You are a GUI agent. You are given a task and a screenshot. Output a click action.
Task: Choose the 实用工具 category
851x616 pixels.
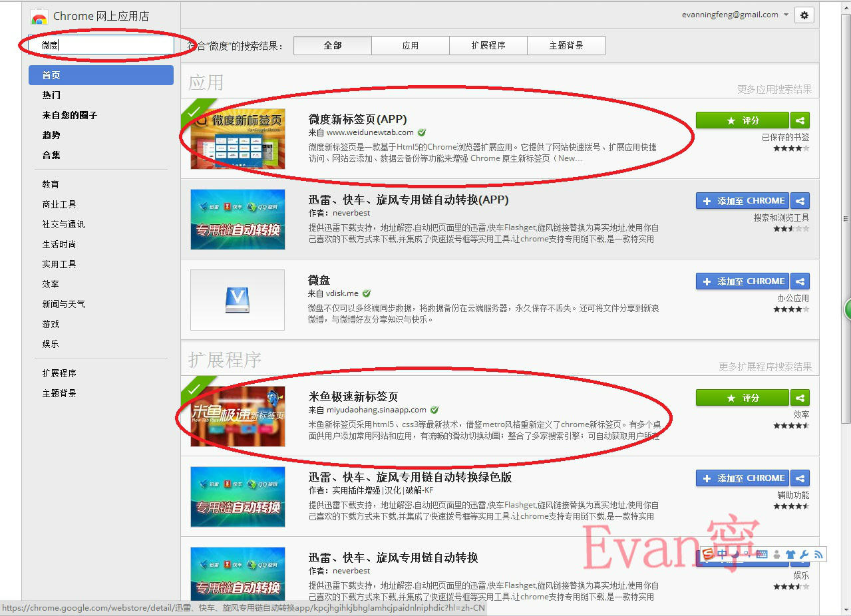(59, 264)
